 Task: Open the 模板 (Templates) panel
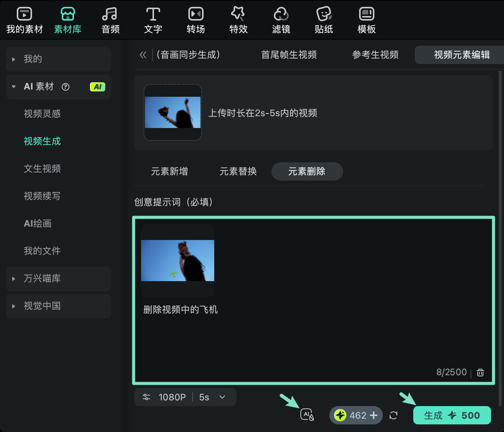point(366,19)
